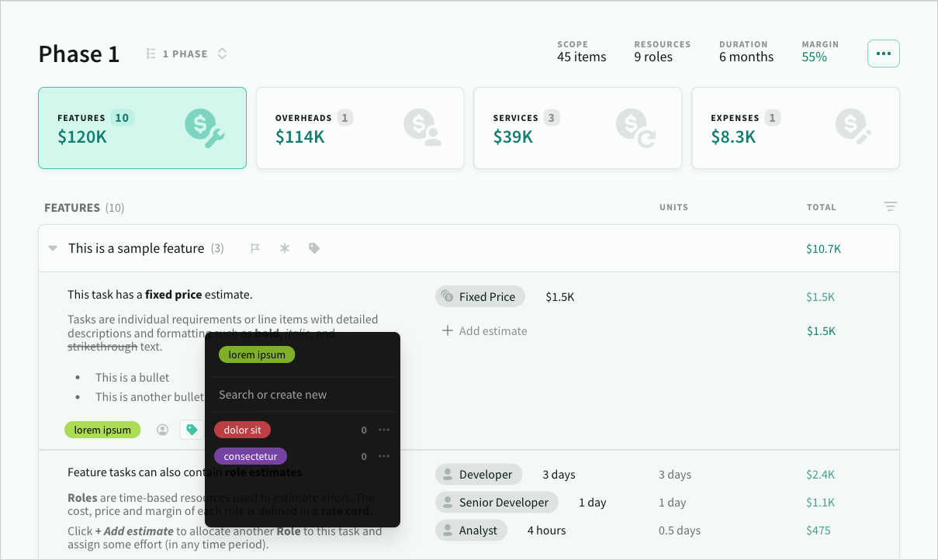Click the 3 days estimate for Developer

pos(559,475)
